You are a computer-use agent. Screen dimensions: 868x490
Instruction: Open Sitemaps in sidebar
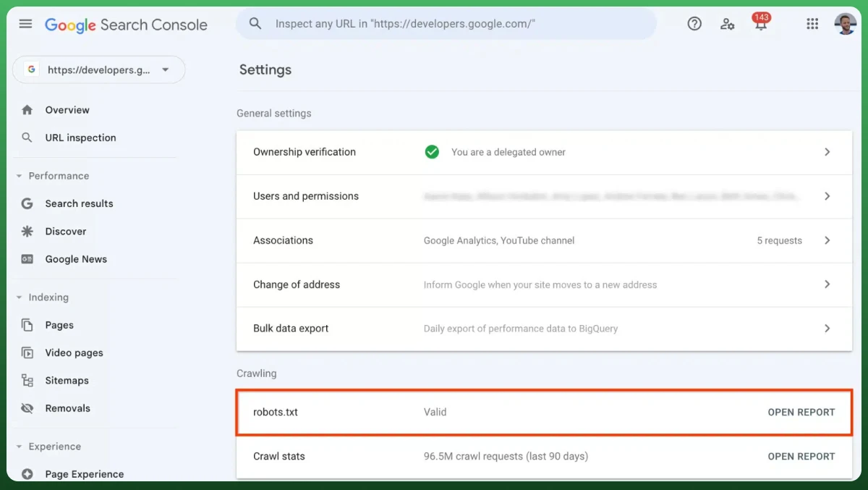click(x=67, y=381)
